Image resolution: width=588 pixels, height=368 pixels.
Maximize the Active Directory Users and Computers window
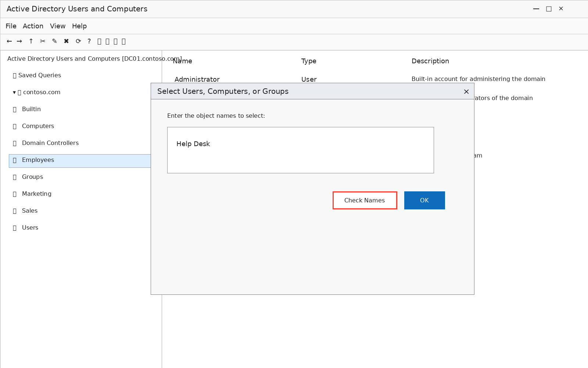549,9
